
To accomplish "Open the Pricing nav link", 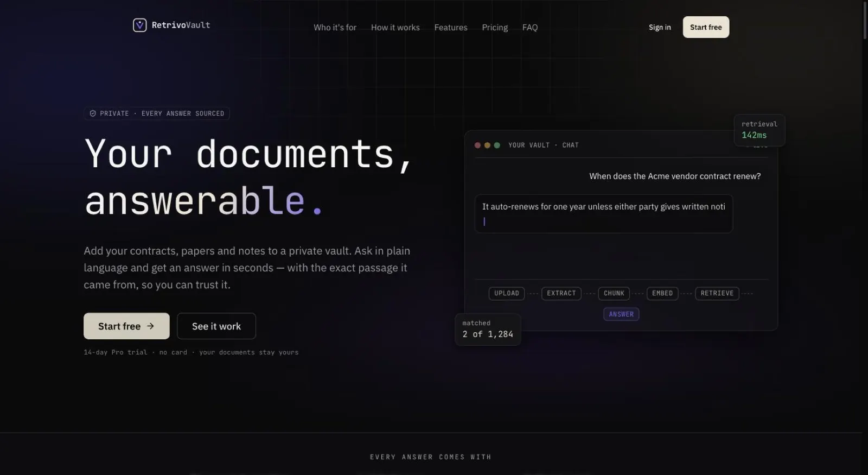I will click(x=495, y=27).
